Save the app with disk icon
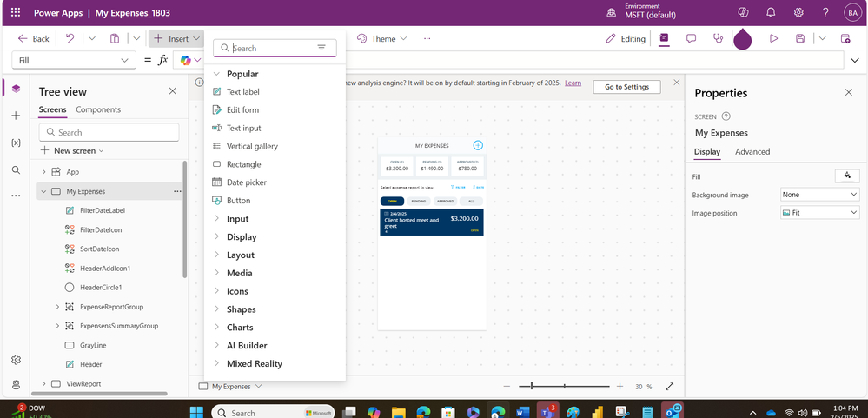 click(800, 38)
